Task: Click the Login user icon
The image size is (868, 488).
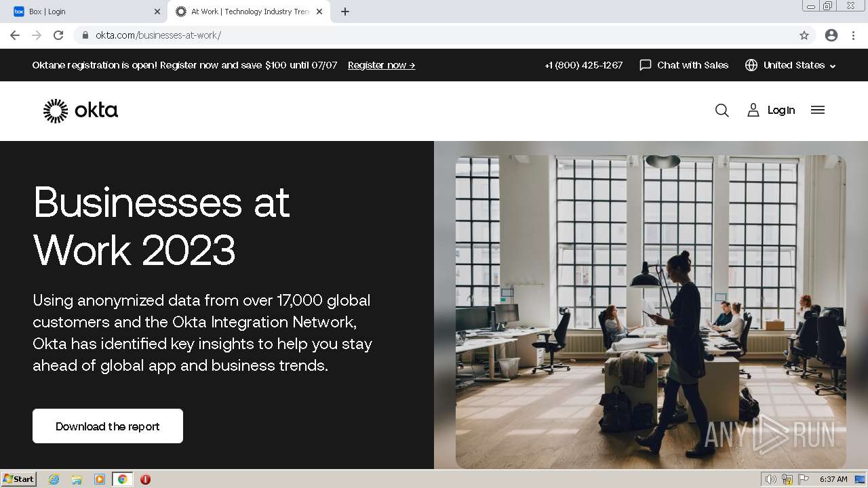Action: 753,110
